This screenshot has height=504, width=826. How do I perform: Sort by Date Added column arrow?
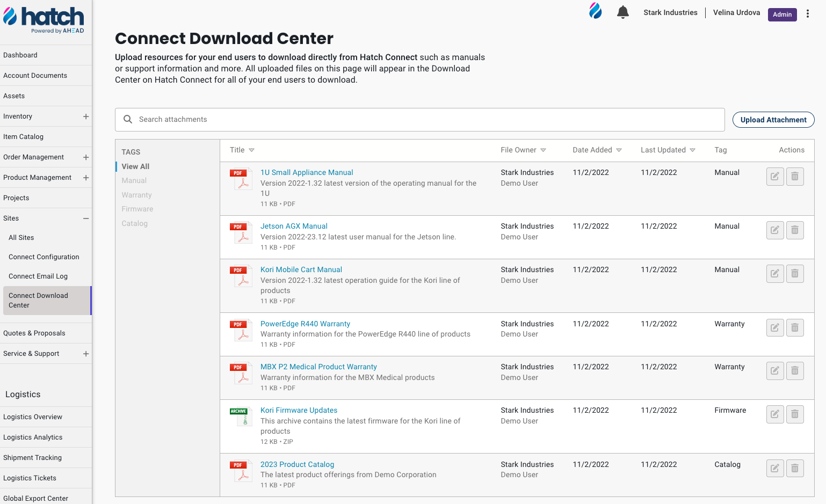click(x=619, y=150)
